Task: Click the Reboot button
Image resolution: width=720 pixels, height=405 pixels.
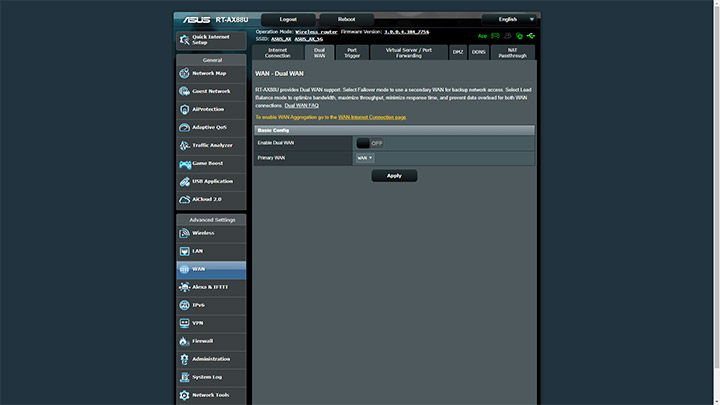Action: click(x=346, y=19)
